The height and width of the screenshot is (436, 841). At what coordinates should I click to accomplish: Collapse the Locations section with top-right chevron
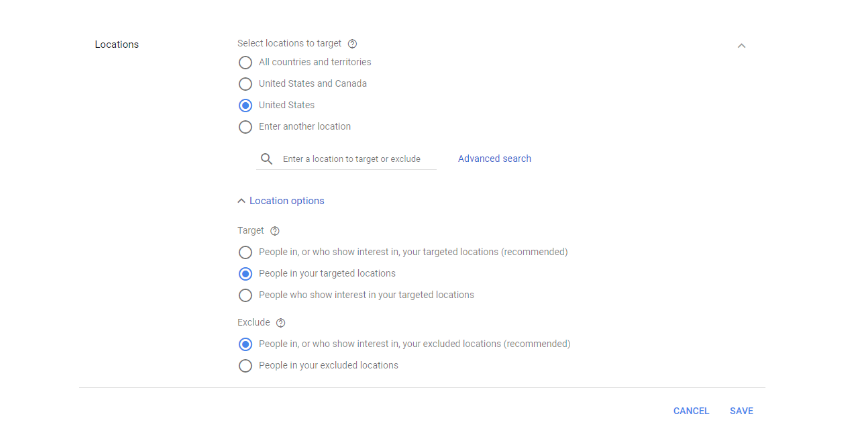click(741, 46)
